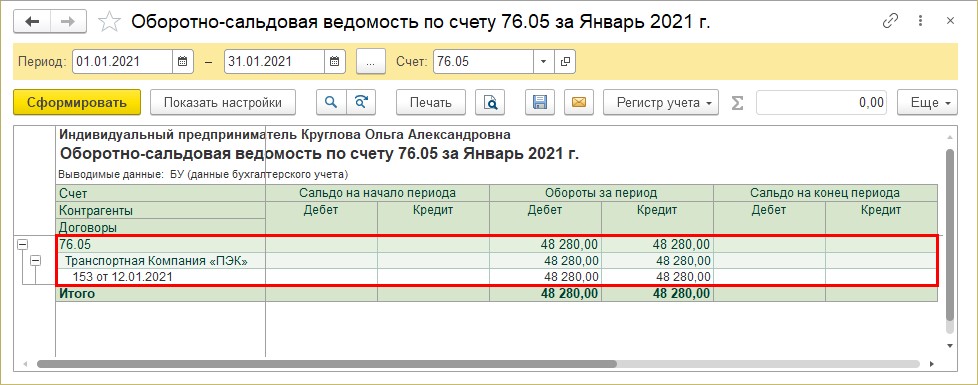This screenshot has width=978, height=385.
Task: Click the start date field 01.01.2021
Action: point(122,62)
